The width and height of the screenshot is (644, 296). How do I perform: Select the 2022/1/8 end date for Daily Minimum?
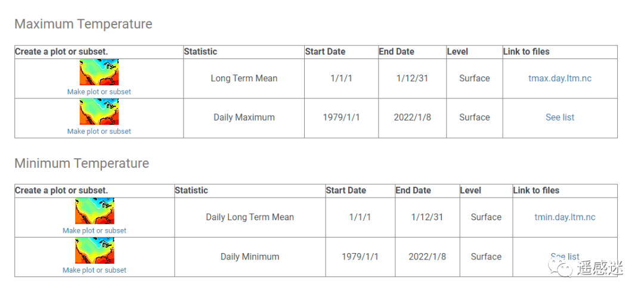(x=427, y=257)
